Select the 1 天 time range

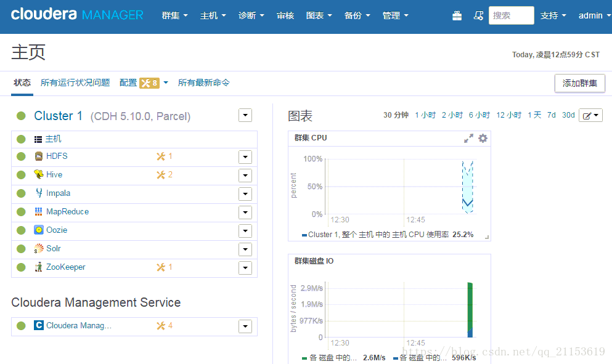coord(534,115)
